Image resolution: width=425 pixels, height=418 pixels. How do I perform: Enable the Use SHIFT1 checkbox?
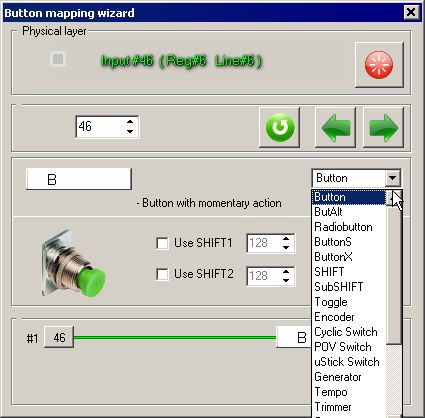[162, 243]
